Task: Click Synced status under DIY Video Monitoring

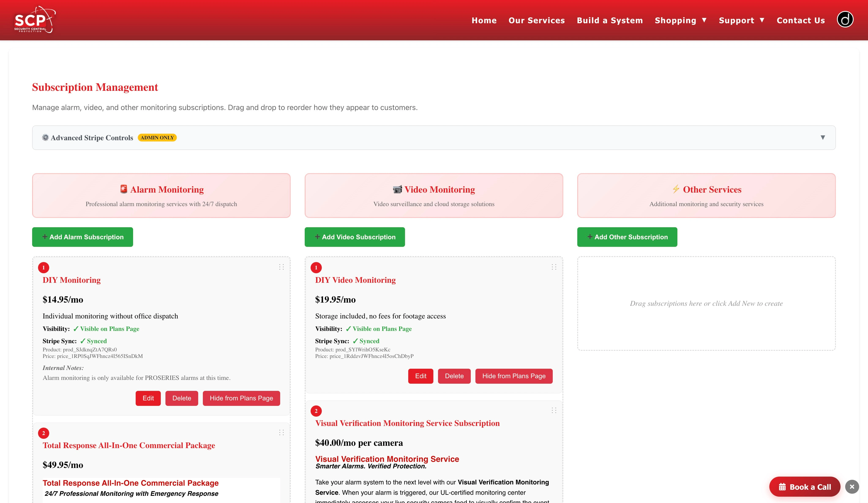Action: (x=366, y=341)
